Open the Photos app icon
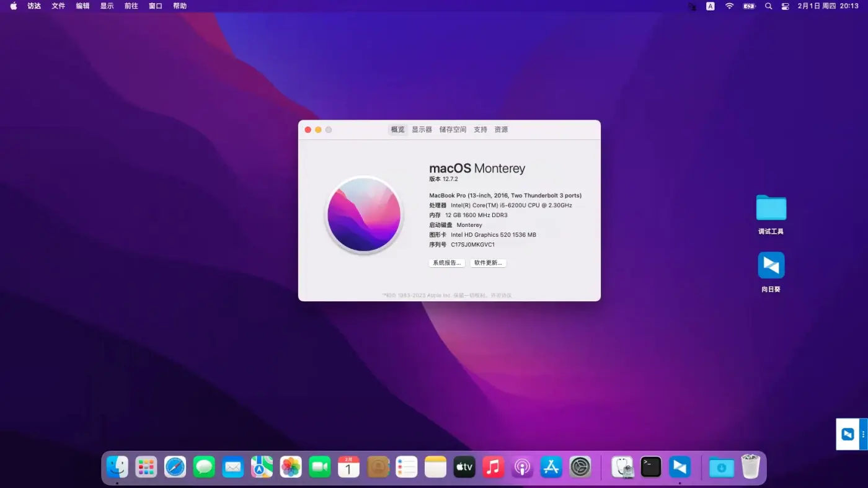Image resolution: width=868 pixels, height=488 pixels. coord(291,466)
